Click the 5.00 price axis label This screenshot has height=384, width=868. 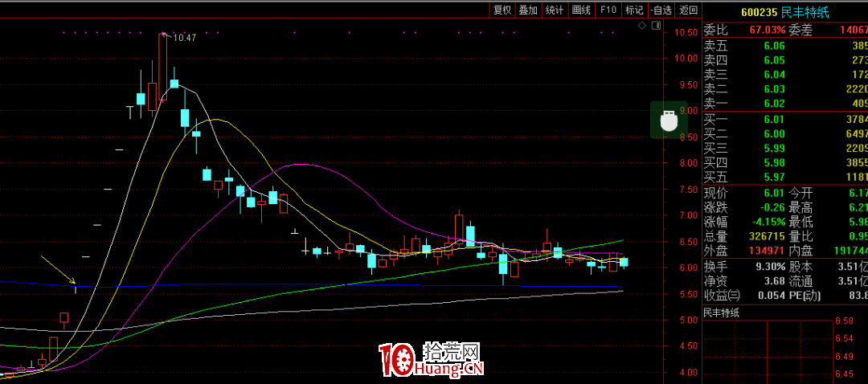(688, 321)
